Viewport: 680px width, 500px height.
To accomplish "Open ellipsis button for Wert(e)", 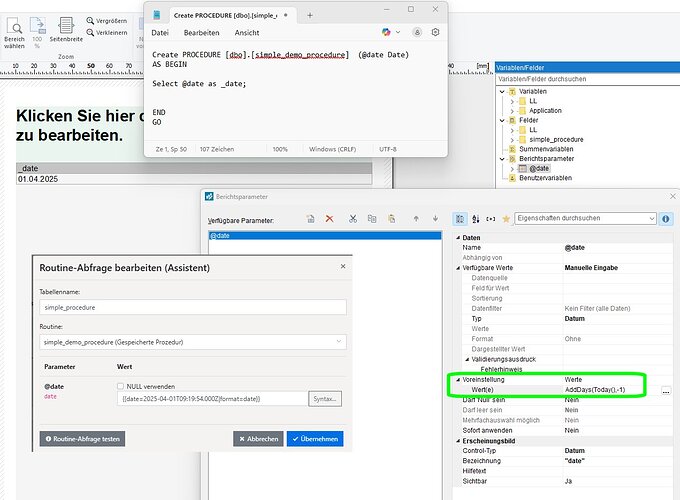I will (x=666, y=391).
